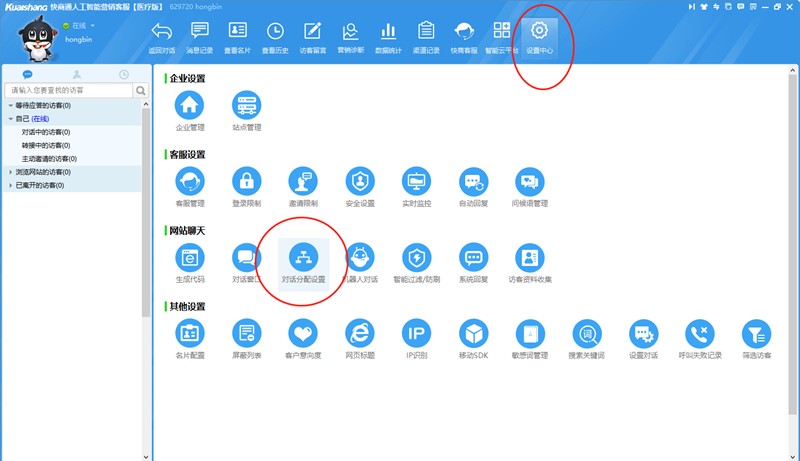
Task: Click the IP识别 icon
Action: point(416,333)
